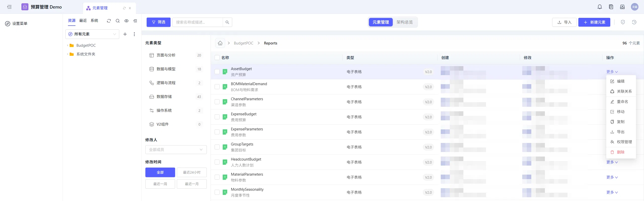
Task: Check the GroupTargets row checkbox
Action: [x=217, y=147]
